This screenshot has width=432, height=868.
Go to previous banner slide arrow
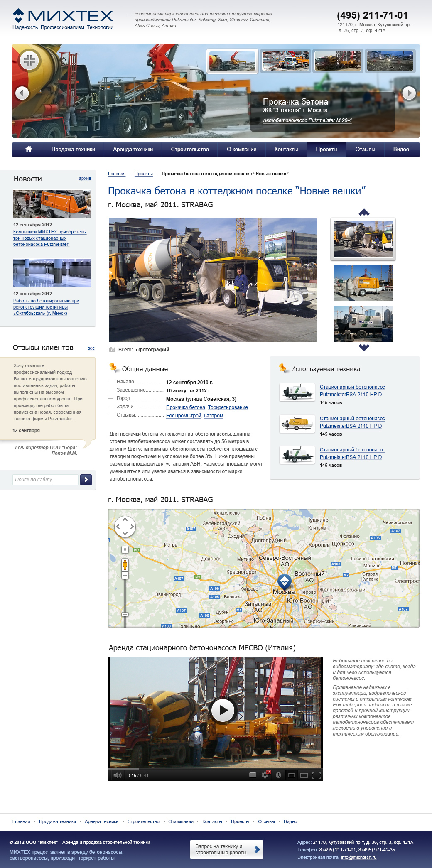click(22, 93)
